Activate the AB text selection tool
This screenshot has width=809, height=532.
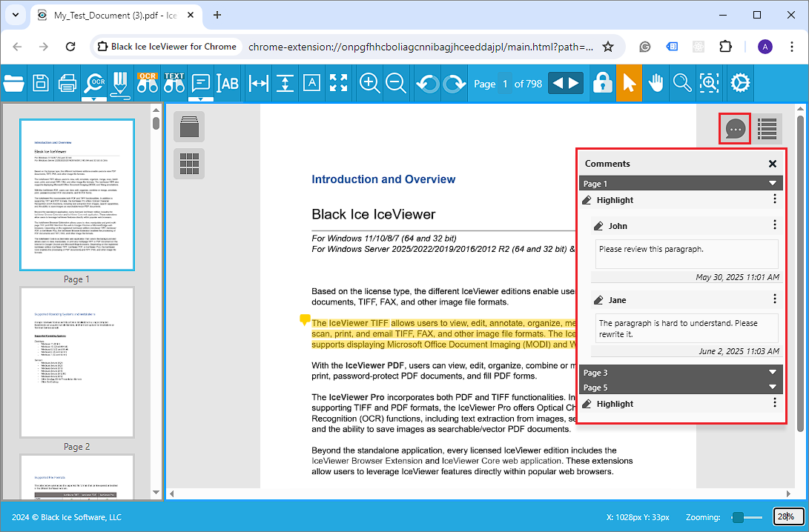[x=228, y=83]
